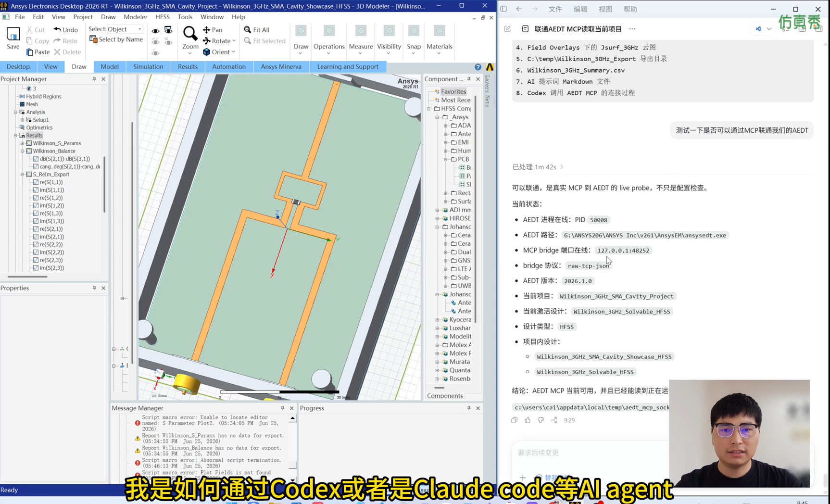Open the HFSS menu
Screen dimensions: 830x504
pos(163,17)
